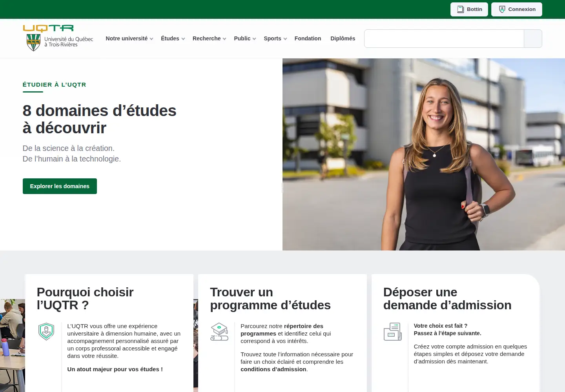Click the ÉTUDIER À L'UQTR label
Image resolution: width=565 pixels, height=392 pixels.
[x=55, y=85]
